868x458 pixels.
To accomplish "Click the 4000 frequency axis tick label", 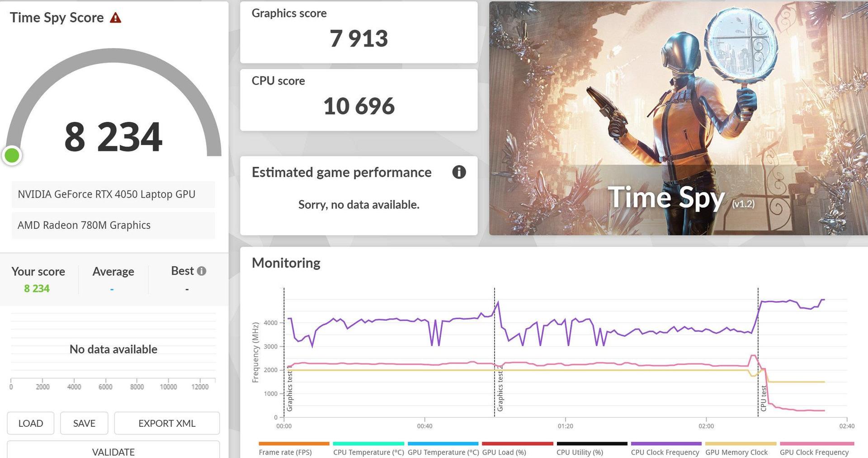I will [x=270, y=323].
